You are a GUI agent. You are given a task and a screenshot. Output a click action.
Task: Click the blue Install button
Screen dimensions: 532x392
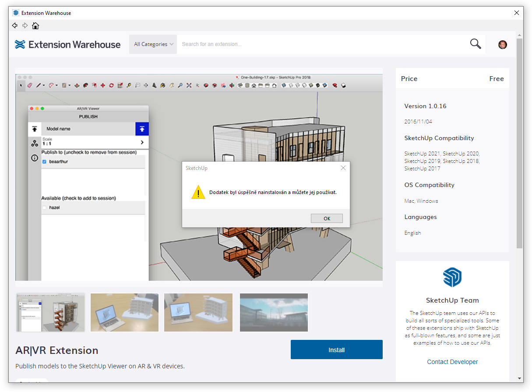(x=336, y=350)
